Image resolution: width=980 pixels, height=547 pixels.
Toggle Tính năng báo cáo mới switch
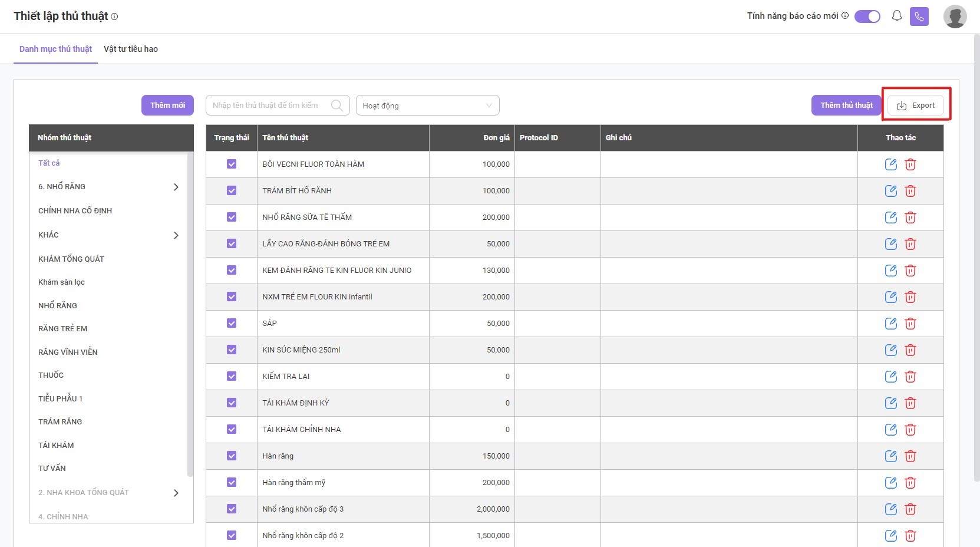pos(867,17)
